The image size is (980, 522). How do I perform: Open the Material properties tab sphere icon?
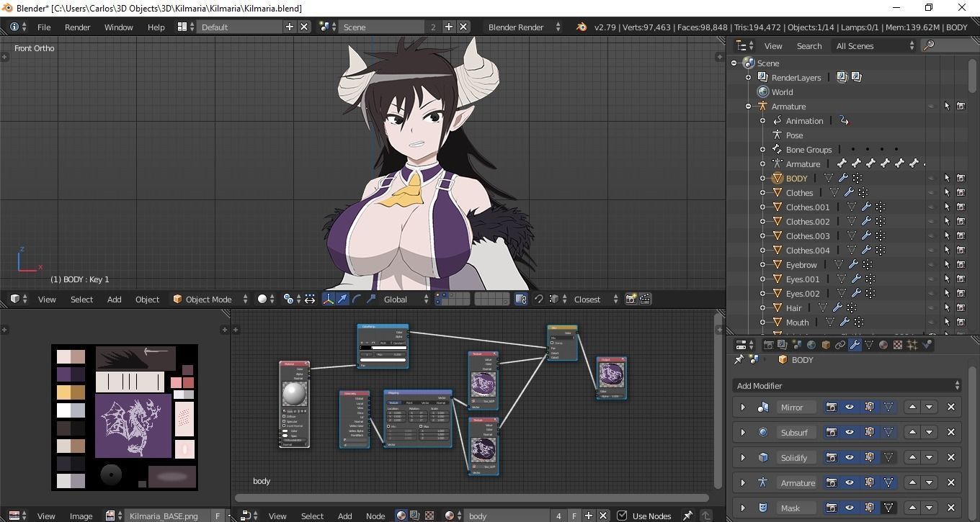pos(883,345)
